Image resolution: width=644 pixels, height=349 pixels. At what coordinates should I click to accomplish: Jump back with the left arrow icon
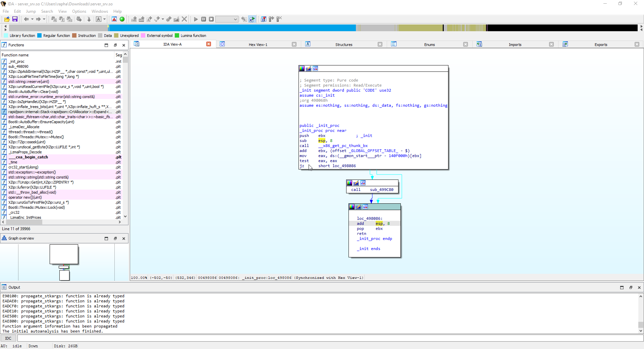point(26,19)
